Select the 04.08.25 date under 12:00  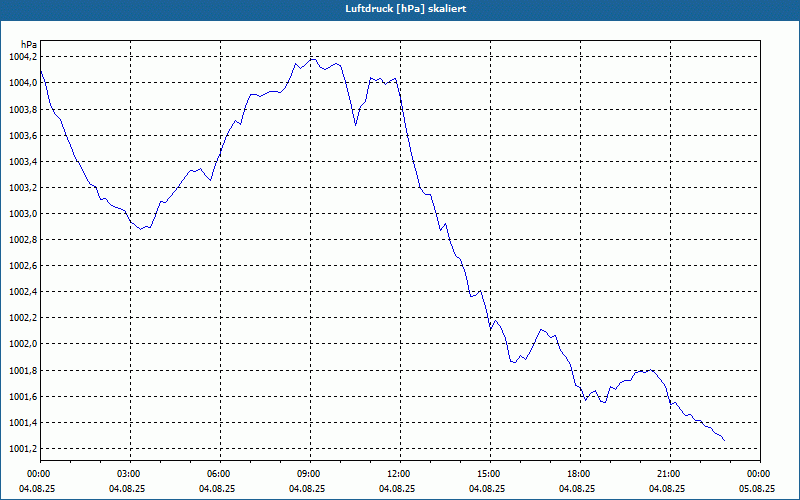coord(397,488)
